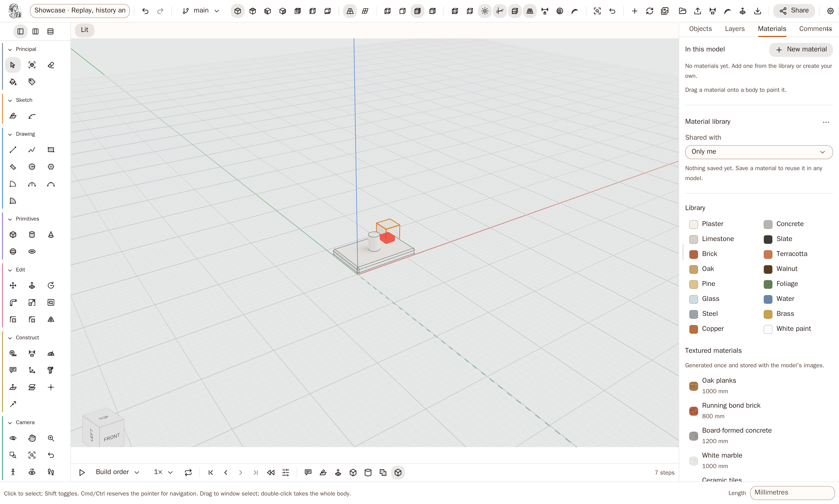
Task: Open settings via the gear icon
Action: tap(830, 11)
